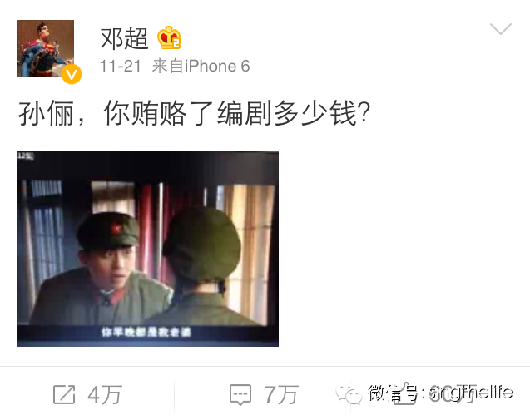The width and height of the screenshot is (530, 420).
Task: Tap the comment bubble icon
Action: click(x=240, y=394)
